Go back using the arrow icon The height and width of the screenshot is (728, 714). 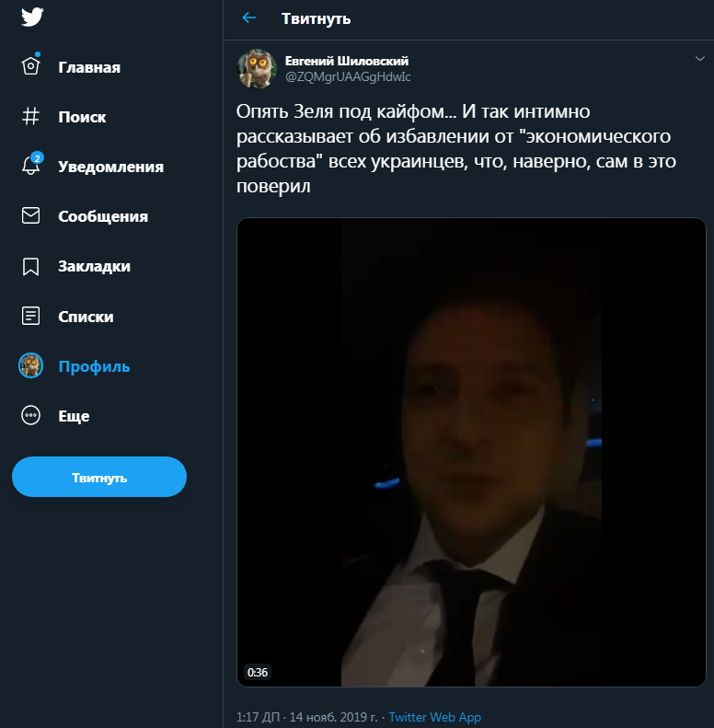click(x=248, y=18)
